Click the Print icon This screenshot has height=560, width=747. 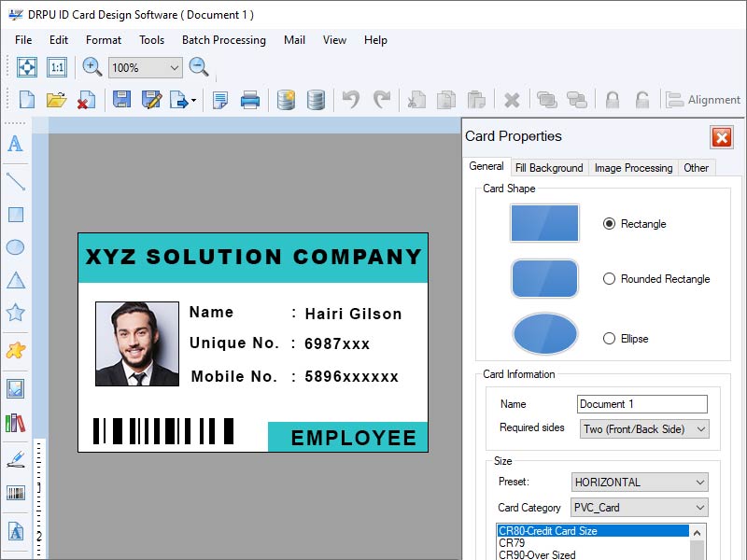point(249,100)
